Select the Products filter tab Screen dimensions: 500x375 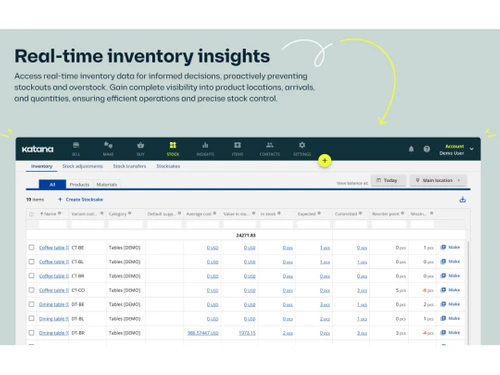point(79,184)
